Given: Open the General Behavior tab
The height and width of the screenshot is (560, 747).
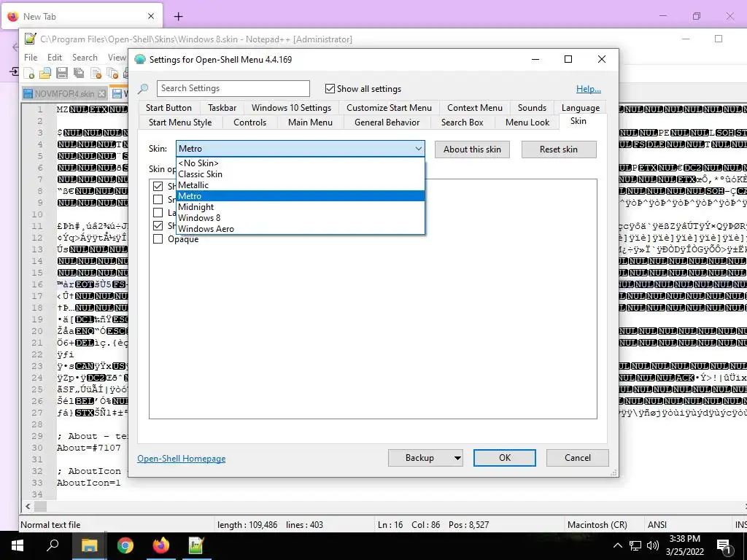Looking at the screenshot, I should pyautogui.click(x=387, y=122).
